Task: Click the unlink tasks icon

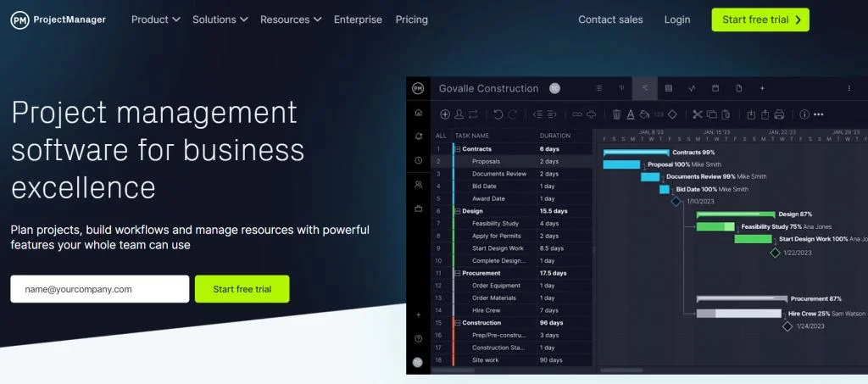Action: pos(591,114)
